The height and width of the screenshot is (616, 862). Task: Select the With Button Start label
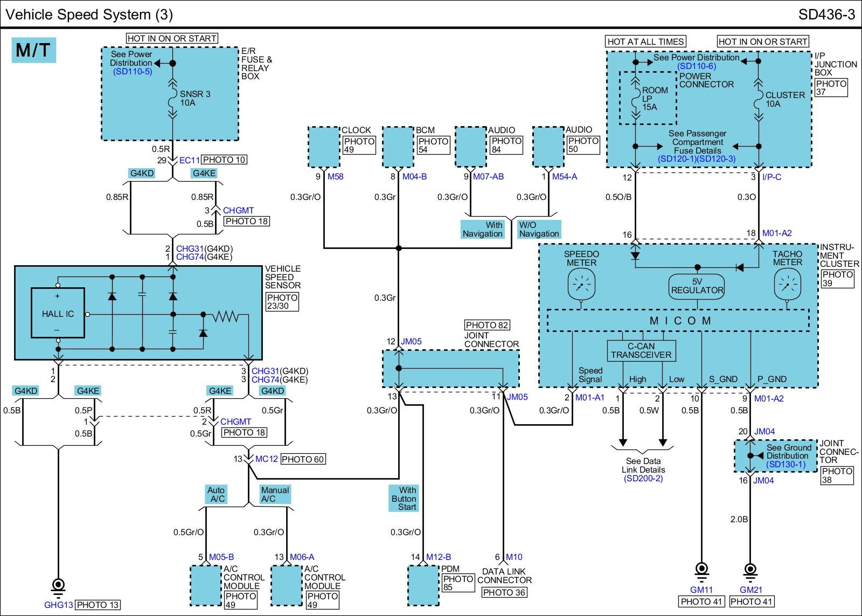point(404,499)
